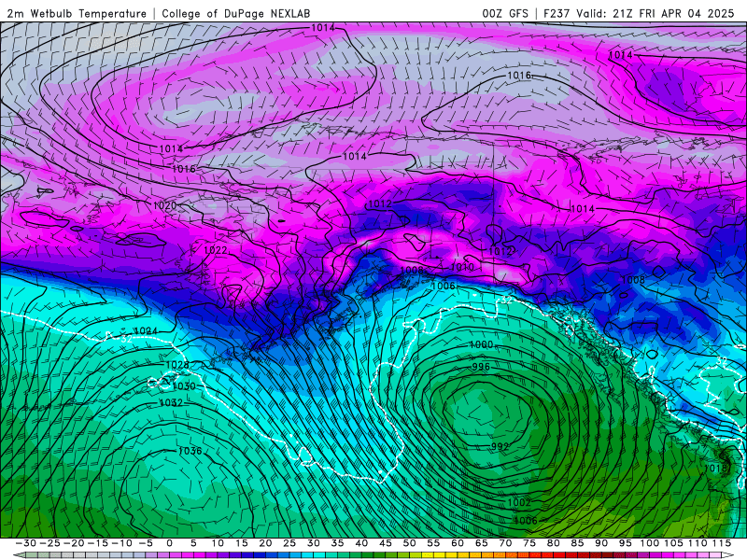Click the 110 color scale value
Screen dimensions: 747x560
698,543
